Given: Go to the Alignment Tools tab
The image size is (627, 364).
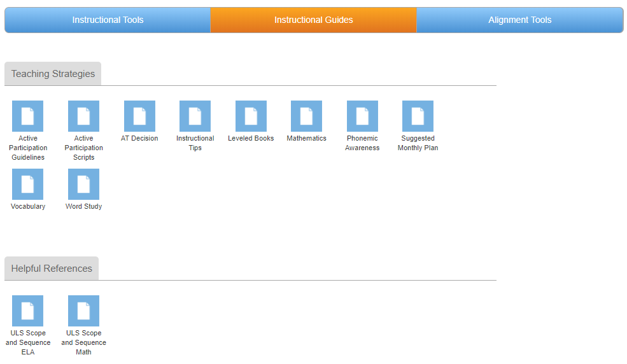Looking at the screenshot, I should click(x=520, y=20).
